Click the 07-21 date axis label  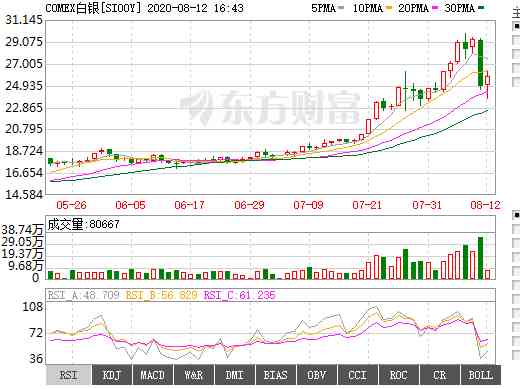pyautogui.click(x=367, y=205)
